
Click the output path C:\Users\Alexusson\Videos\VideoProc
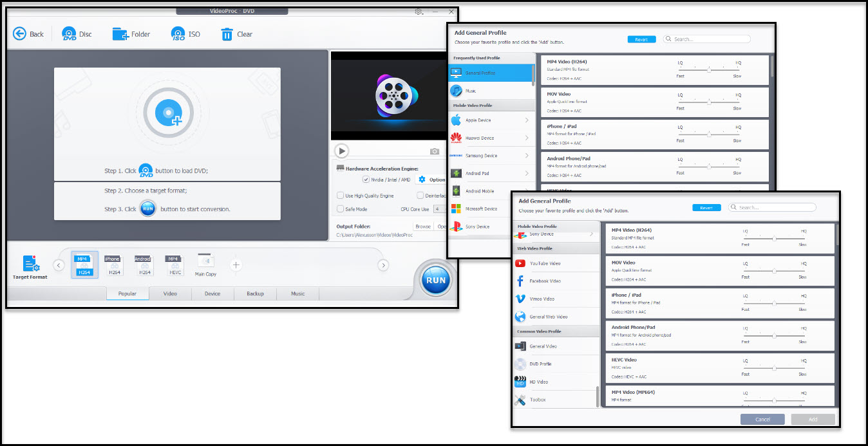tap(375, 236)
